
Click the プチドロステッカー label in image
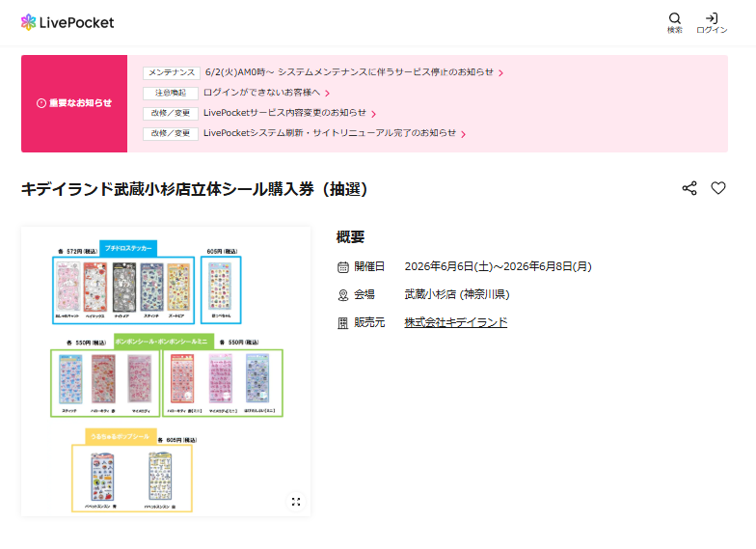tap(128, 248)
